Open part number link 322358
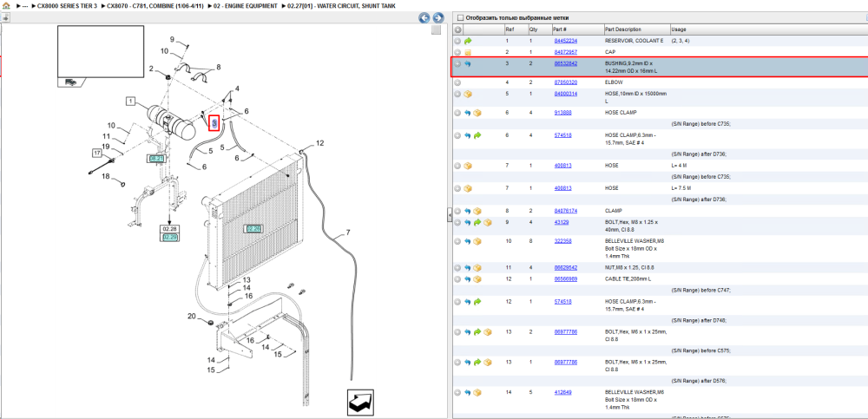This screenshot has width=868, height=419. 563,241
